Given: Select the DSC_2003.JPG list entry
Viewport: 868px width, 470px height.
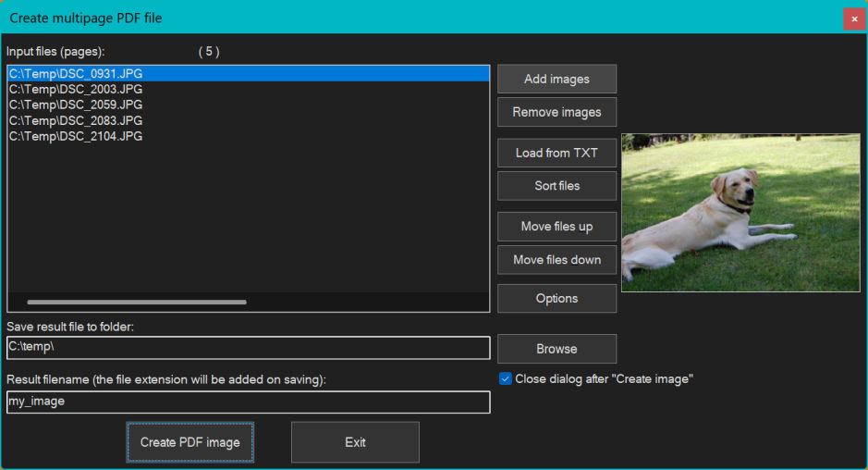Looking at the screenshot, I should click(76, 89).
